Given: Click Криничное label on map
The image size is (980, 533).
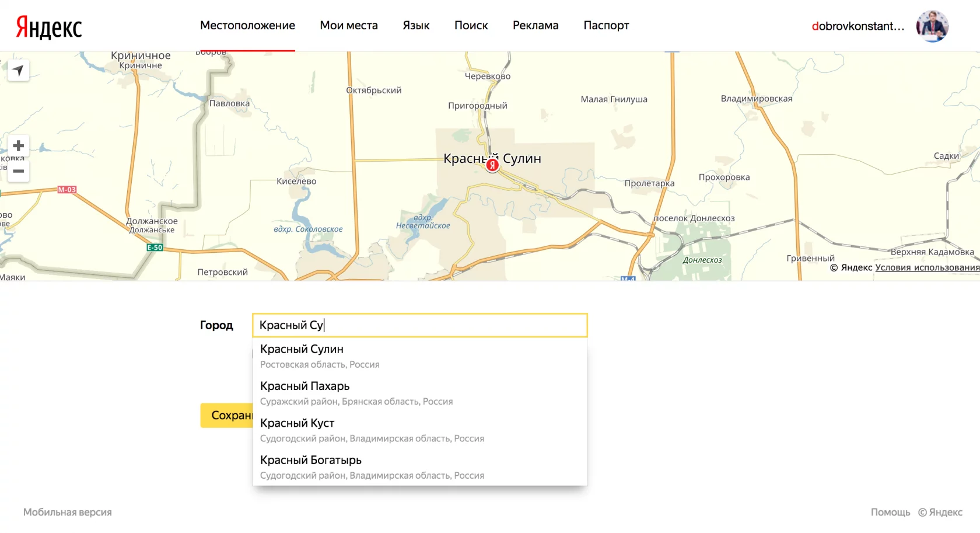Looking at the screenshot, I should [x=141, y=55].
